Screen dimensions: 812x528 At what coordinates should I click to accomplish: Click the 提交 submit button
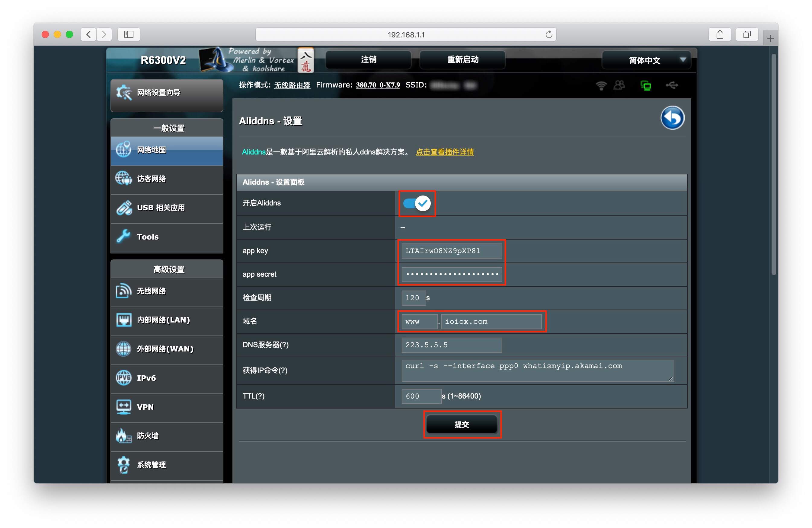[462, 424]
